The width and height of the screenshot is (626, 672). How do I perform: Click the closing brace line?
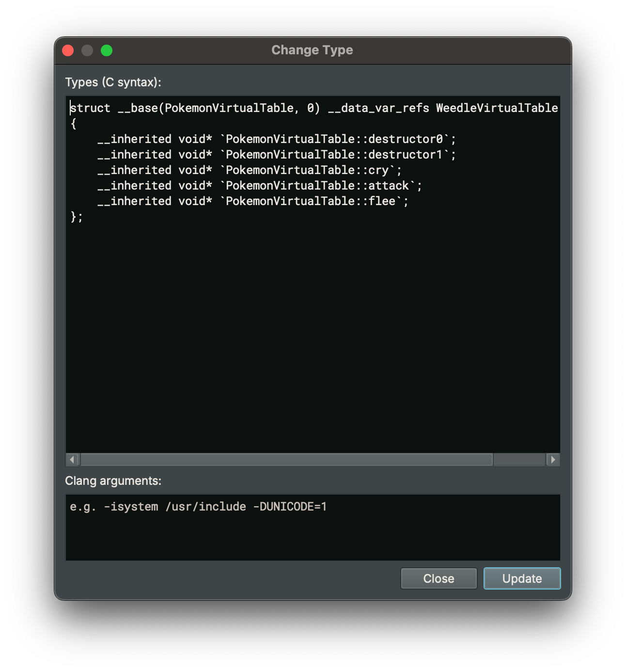coord(77,217)
